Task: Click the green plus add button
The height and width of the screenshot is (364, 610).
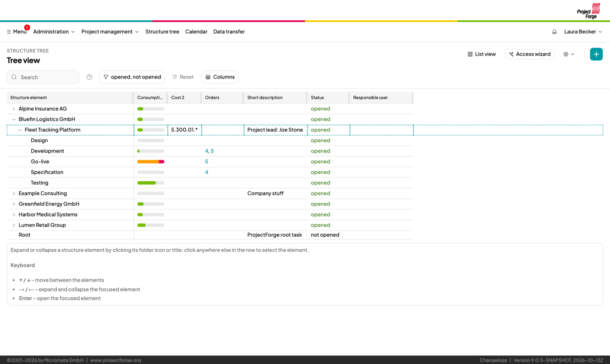Action: tap(596, 54)
